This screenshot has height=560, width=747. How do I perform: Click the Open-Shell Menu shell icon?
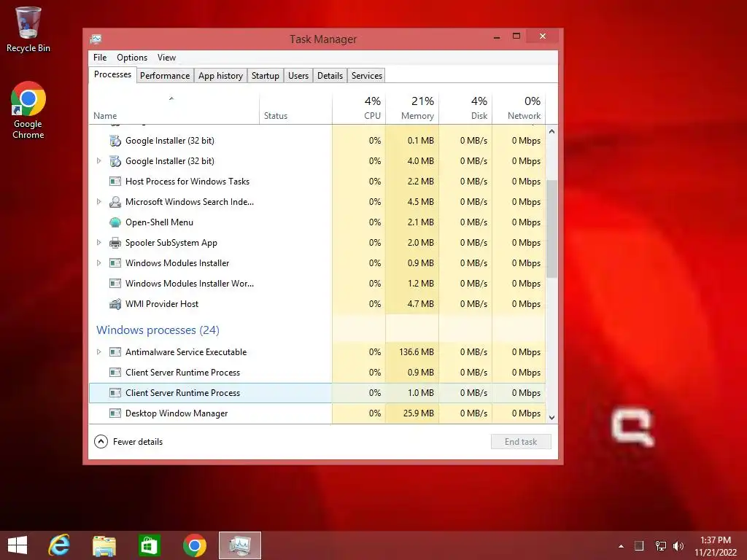115,222
